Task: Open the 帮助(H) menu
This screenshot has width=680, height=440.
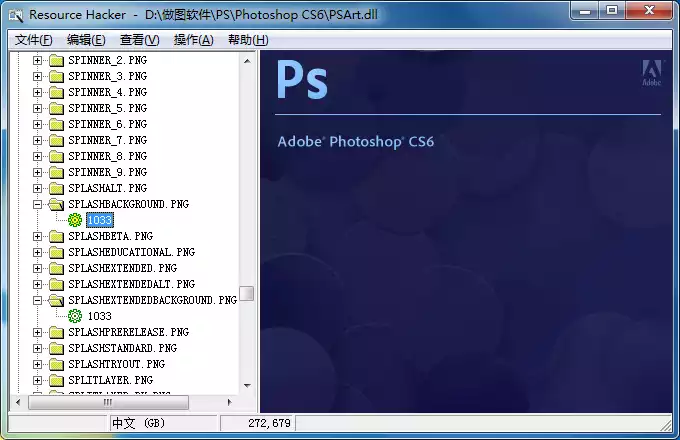Action: [x=248, y=40]
